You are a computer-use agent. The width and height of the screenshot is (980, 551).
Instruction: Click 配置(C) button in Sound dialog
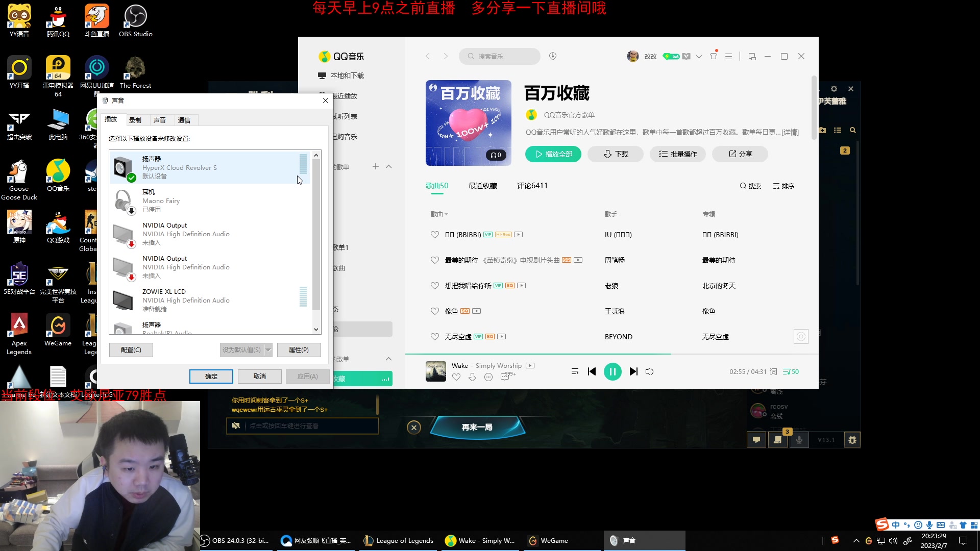[x=131, y=349]
